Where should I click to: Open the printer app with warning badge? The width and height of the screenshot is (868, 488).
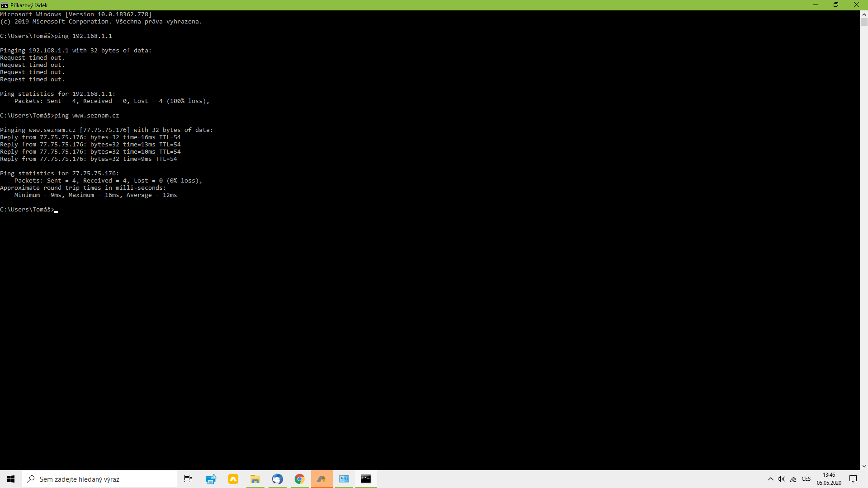click(211, 479)
